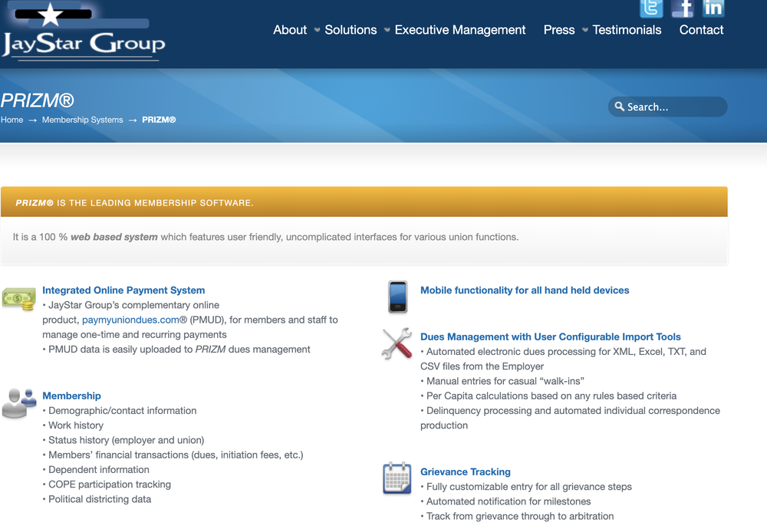767x532 pixels.
Task: Open the Solutions menu
Action: tap(351, 30)
